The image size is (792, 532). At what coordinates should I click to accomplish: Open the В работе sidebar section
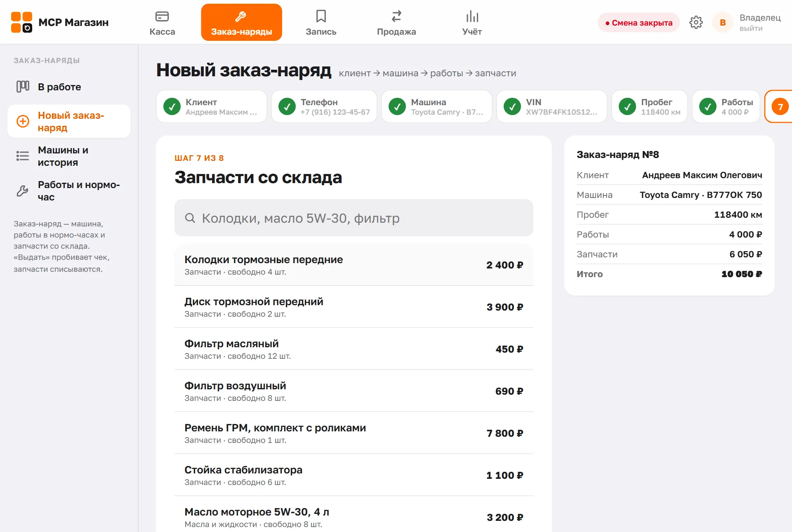[x=69, y=87]
